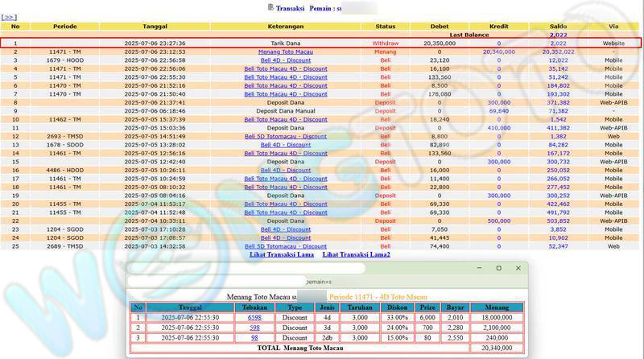Click the document icon beside Transaksi title
This screenshot has width=644, height=359.
pyautogui.click(x=271, y=7)
